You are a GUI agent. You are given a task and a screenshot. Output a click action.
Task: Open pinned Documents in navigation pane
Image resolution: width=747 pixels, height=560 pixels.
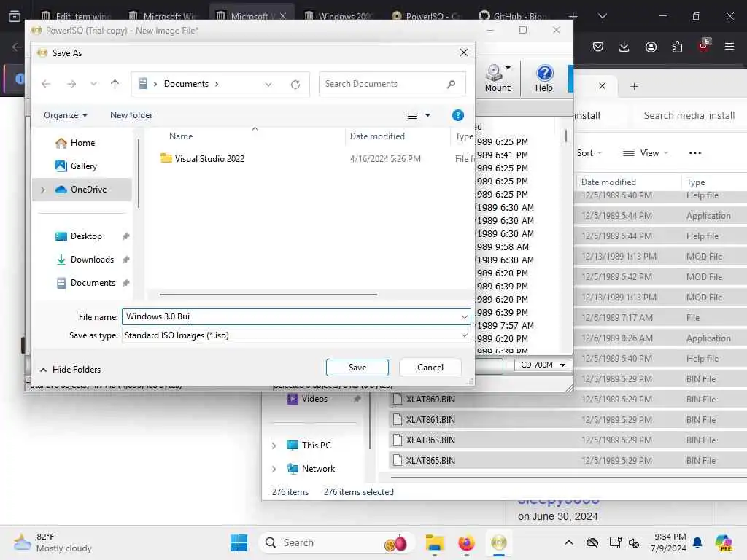click(x=93, y=283)
